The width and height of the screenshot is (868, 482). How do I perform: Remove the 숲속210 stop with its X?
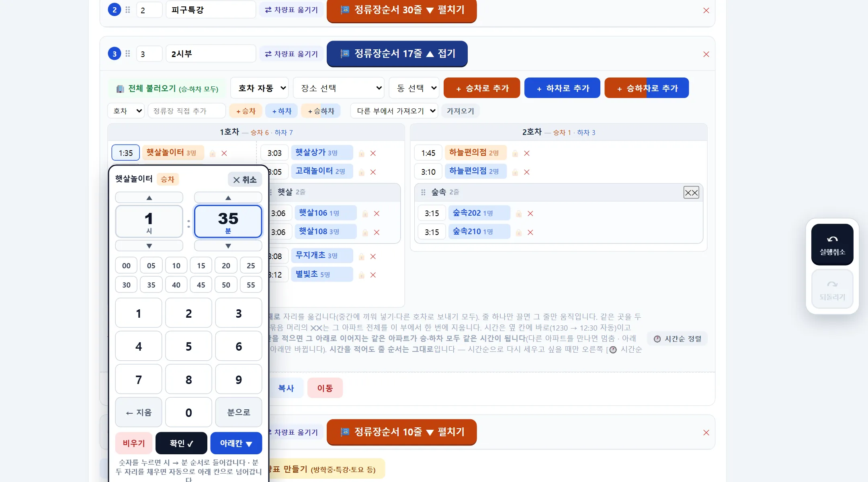pyautogui.click(x=530, y=232)
